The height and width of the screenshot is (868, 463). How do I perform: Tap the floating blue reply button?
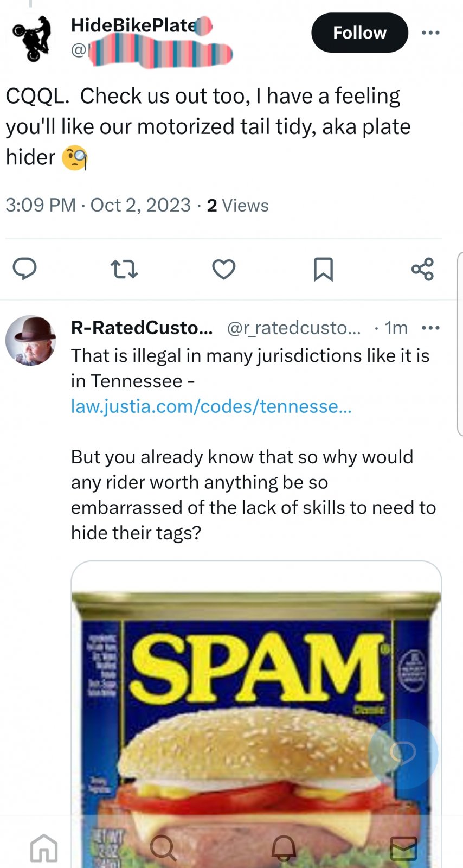(x=403, y=754)
